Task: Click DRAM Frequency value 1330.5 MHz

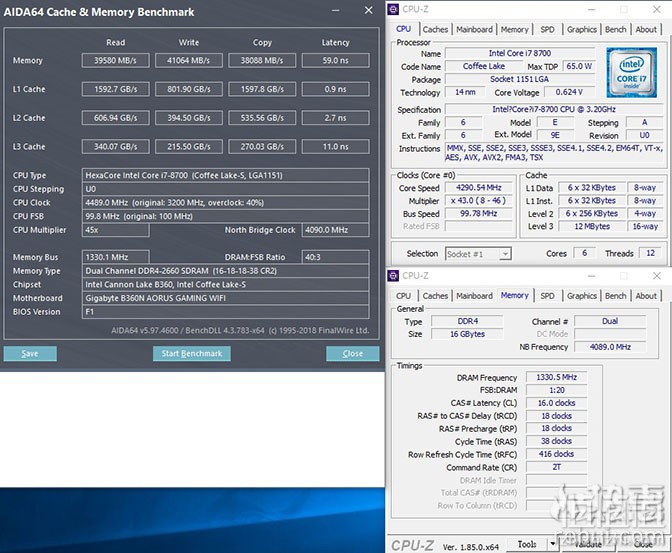Action: click(556, 377)
